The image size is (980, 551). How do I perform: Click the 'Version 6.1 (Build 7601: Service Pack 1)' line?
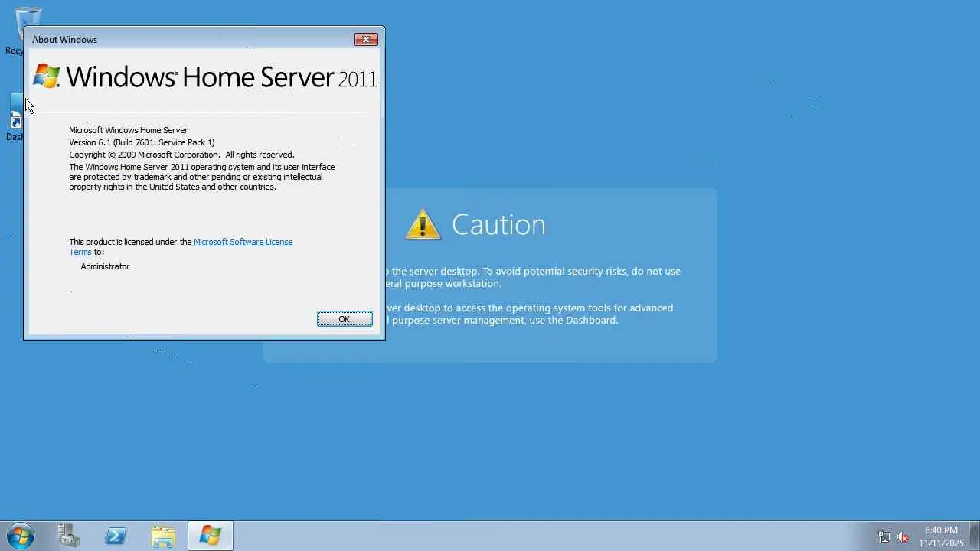[x=142, y=142]
